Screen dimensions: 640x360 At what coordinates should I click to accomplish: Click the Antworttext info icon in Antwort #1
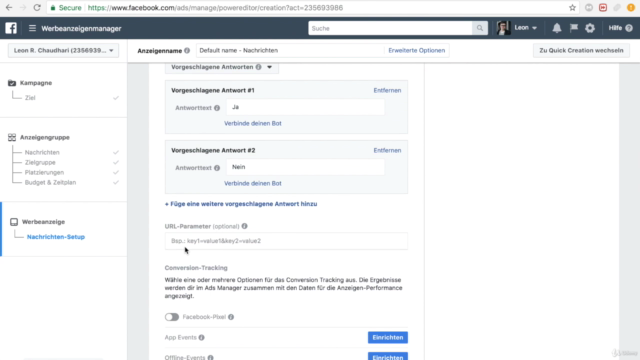pyautogui.click(x=217, y=108)
